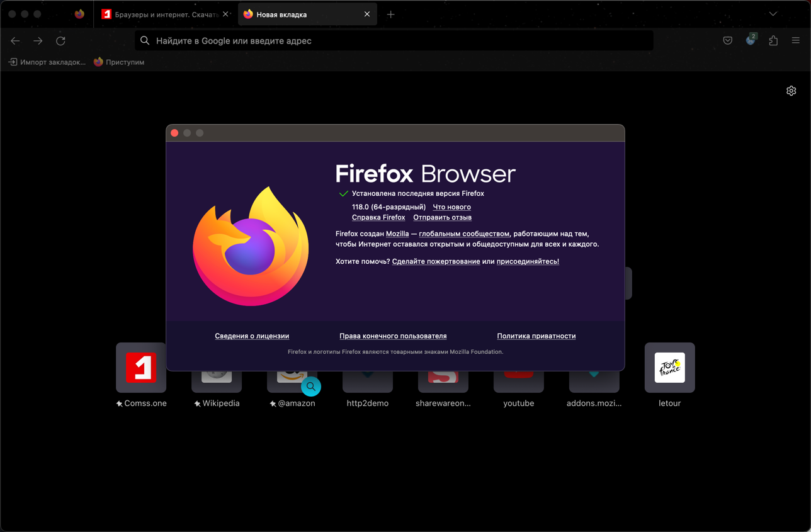This screenshot has width=811, height=532.
Task: Close the Новая вкладка tab
Action: (367, 14)
